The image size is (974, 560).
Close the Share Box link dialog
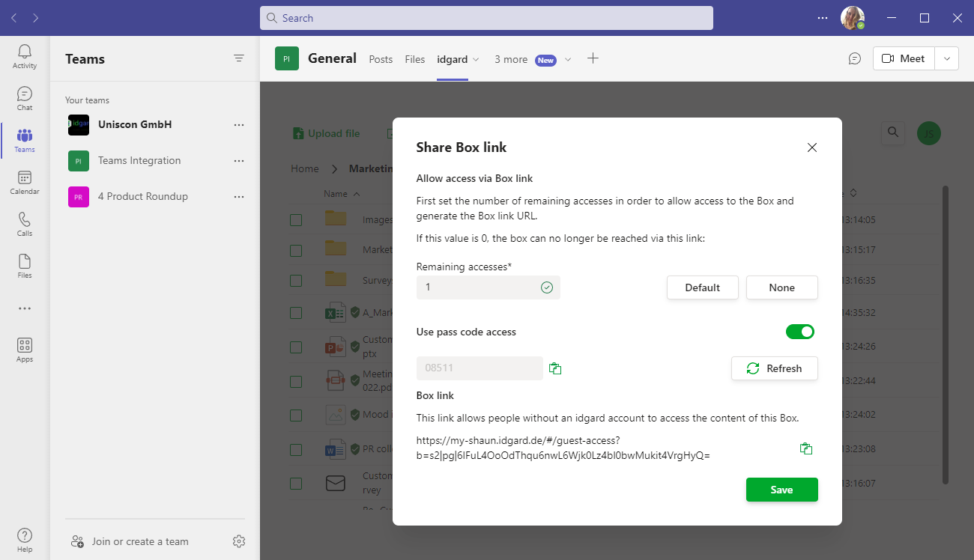812,147
